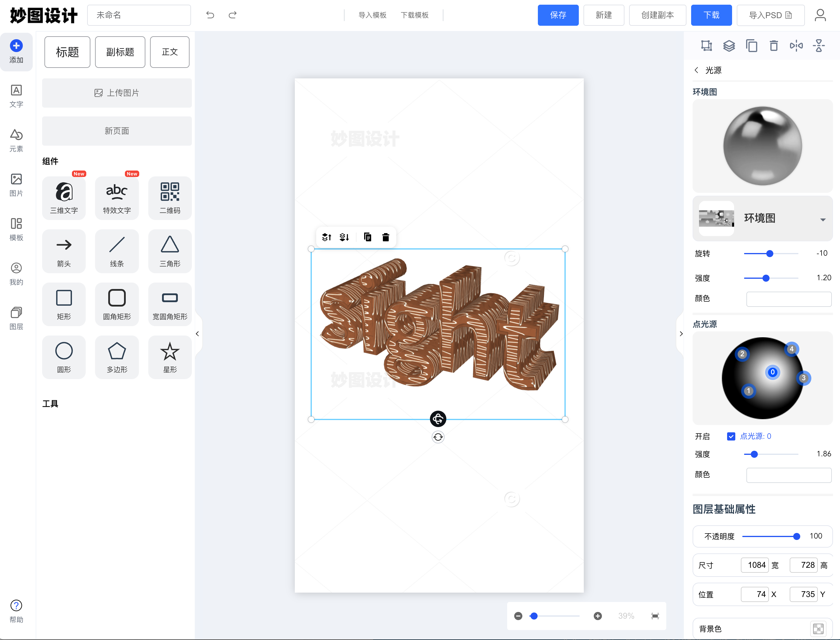Select the 三维文字 component

tap(64, 198)
